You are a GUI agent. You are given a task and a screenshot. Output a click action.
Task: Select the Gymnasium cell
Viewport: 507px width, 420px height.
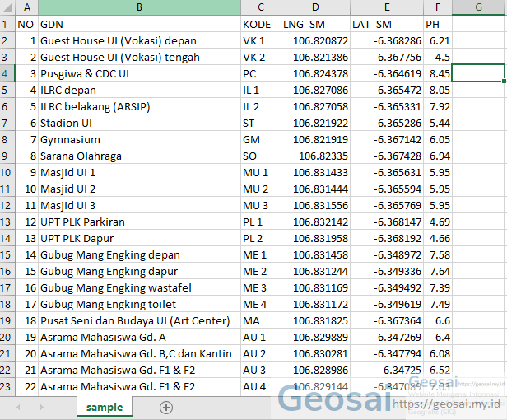139,139
